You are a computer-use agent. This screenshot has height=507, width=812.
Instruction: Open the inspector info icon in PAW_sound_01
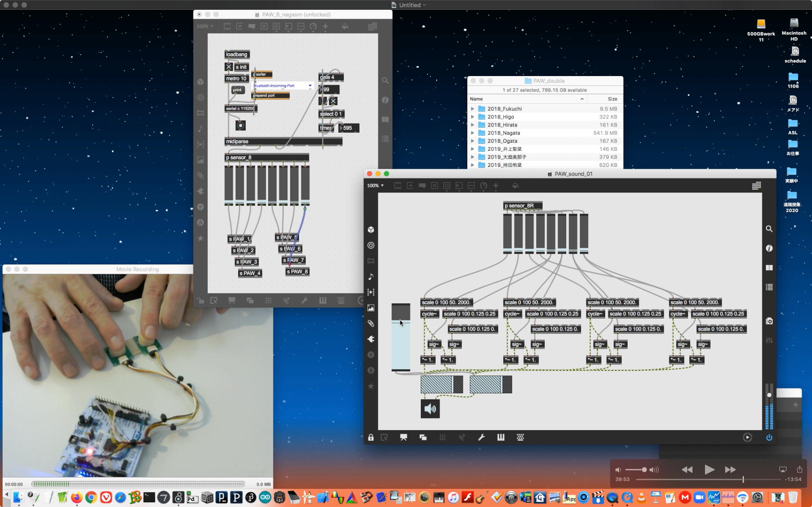[x=769, y=248]
